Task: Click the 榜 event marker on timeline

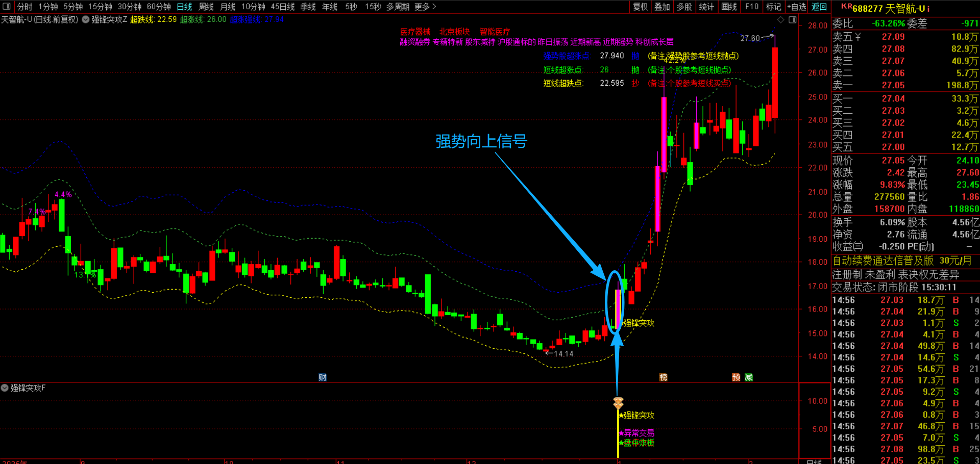Action: [x=664, y=377]
